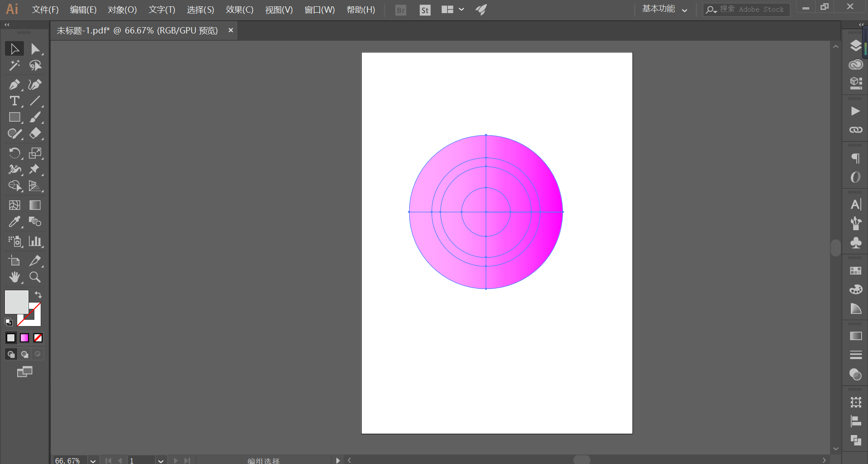Open the 帮助(H) menu

tap(361, 9)
